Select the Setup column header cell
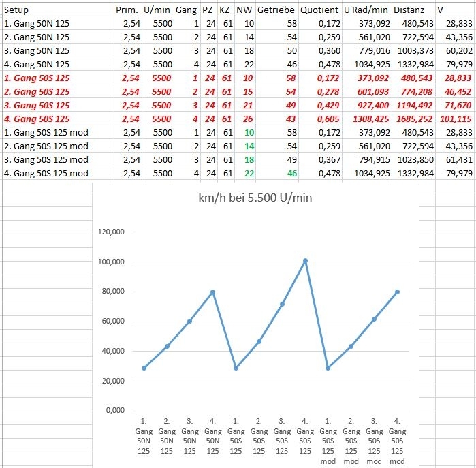This screenshot has height=468, width=476. pos(17,10)
